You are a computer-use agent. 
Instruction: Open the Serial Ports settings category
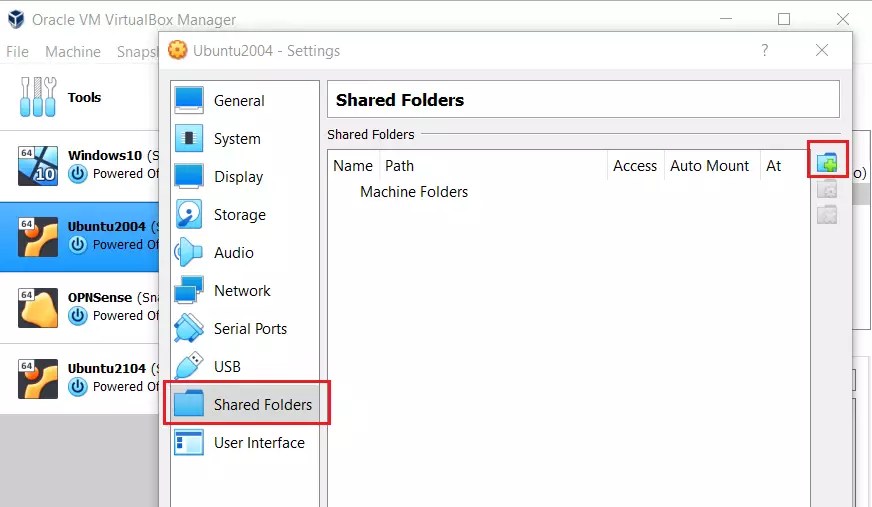(245, 329)
